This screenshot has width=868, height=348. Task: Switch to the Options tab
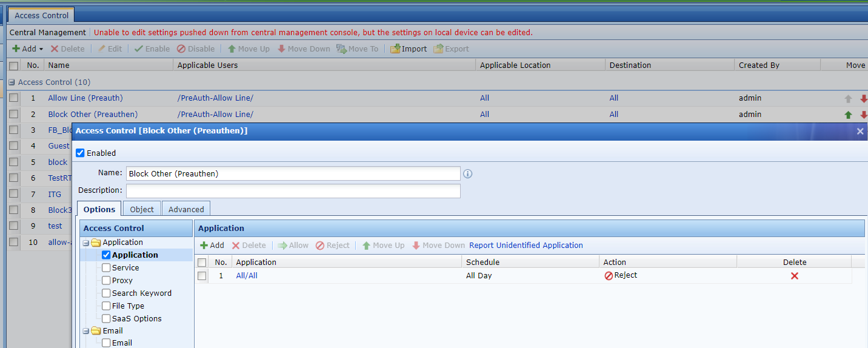tap(99, 209)
